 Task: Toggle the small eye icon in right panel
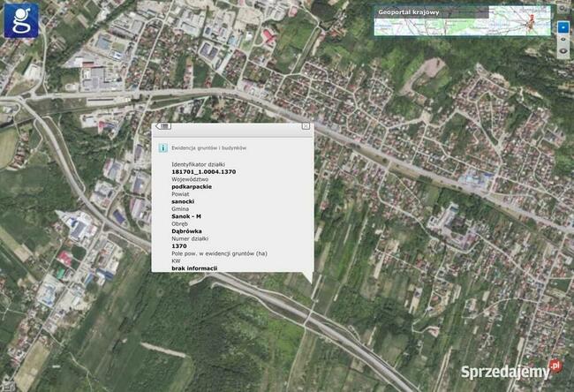pyautogui.click(x=563, y=40)
